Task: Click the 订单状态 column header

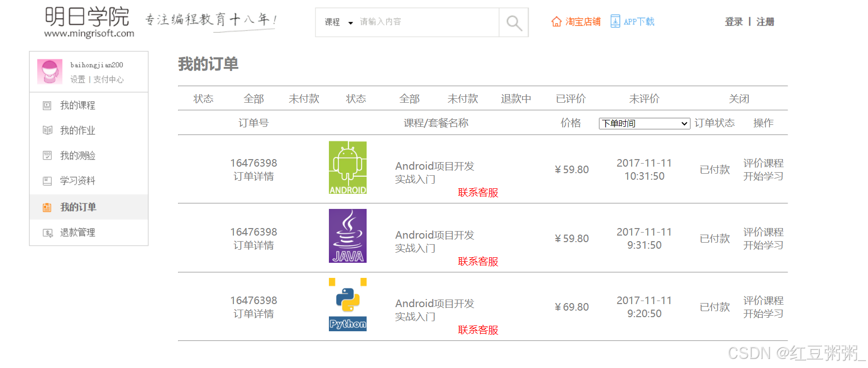Action: pos(715,123)
